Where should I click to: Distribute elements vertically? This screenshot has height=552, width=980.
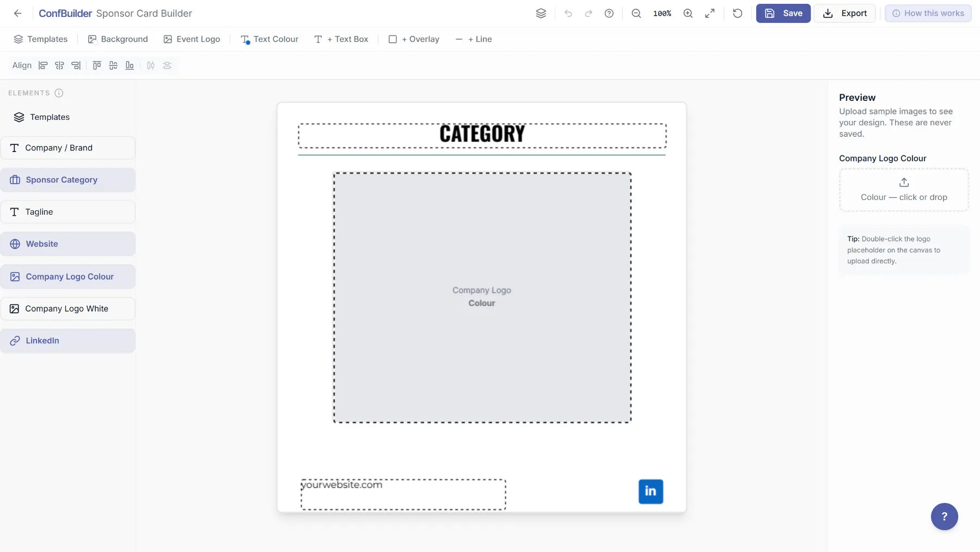167,65
